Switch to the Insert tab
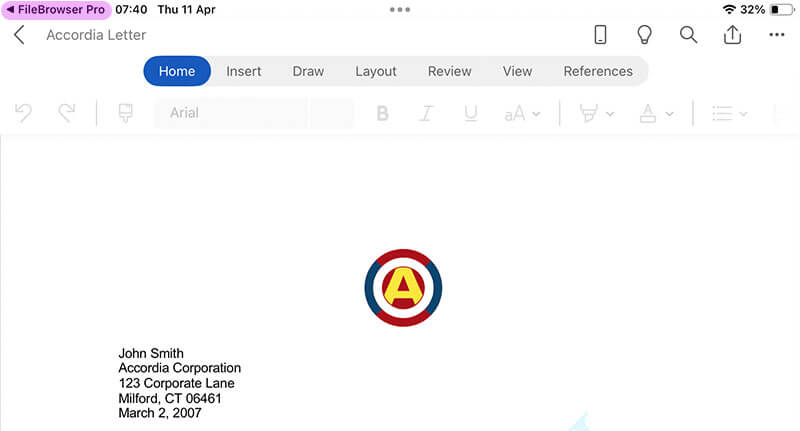Viewport: 800px width, 431px height. point(243,71)
